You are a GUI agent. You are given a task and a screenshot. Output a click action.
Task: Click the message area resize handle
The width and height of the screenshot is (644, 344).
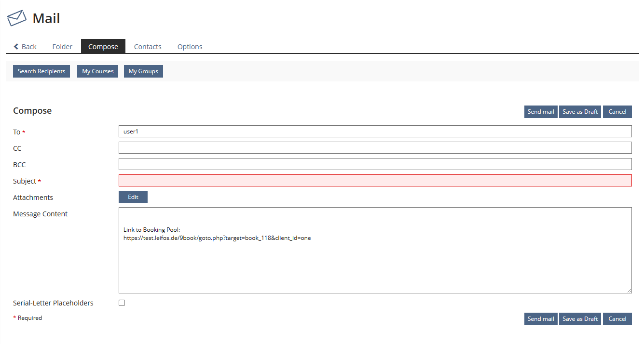[629, 291]
